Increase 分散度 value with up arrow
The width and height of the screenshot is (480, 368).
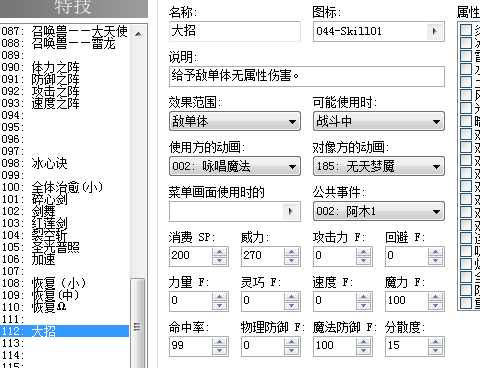pyautogui.click(x=436, y=341)
